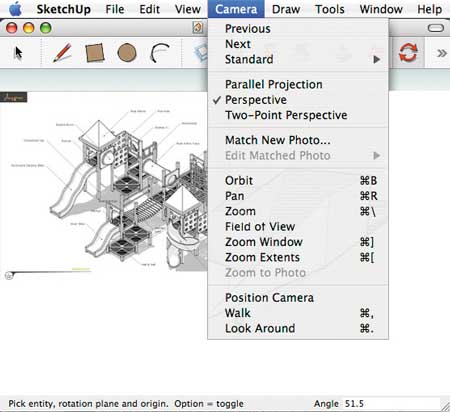
Task: Choose Walk from Camera menu
Action: tap(298, 313)
